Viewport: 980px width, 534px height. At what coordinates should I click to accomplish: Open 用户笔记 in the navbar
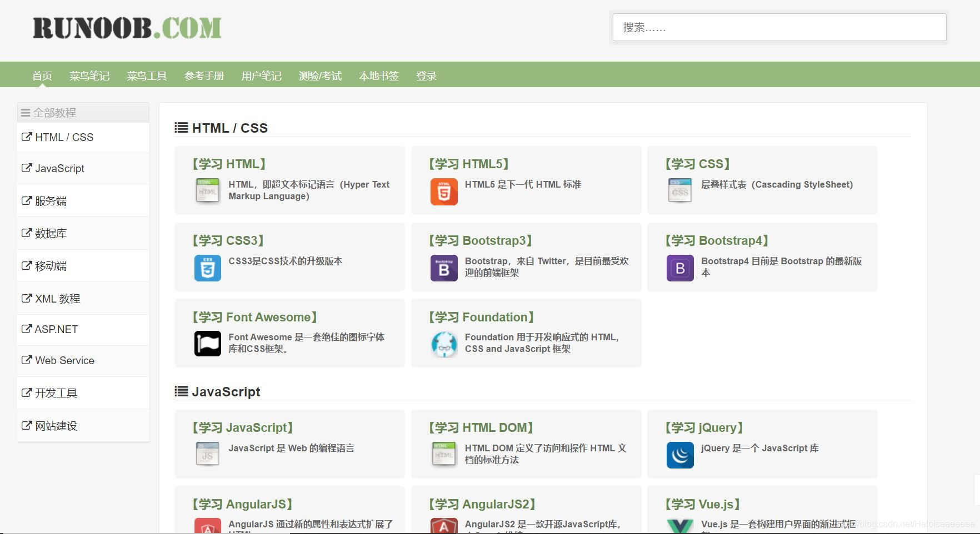[262, 76]
